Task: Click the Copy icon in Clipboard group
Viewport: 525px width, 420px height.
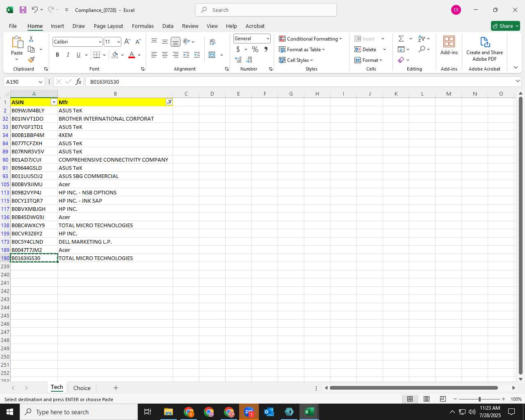Action: [x=31, y=49]
